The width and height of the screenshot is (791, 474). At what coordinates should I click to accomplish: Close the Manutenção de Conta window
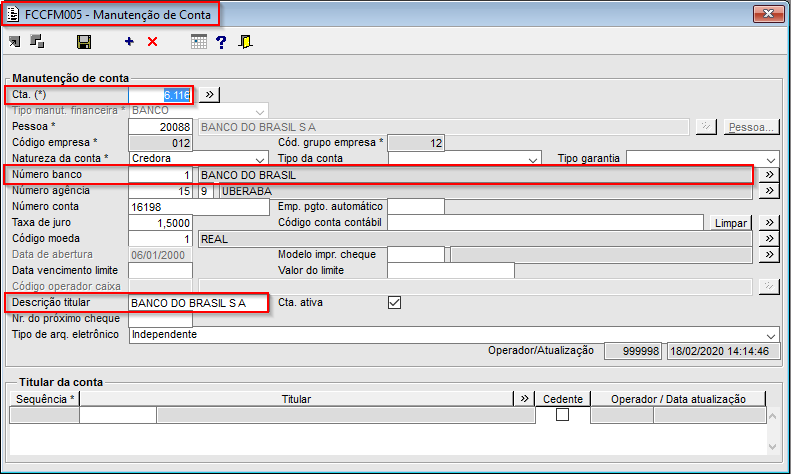tap(768, 14)
